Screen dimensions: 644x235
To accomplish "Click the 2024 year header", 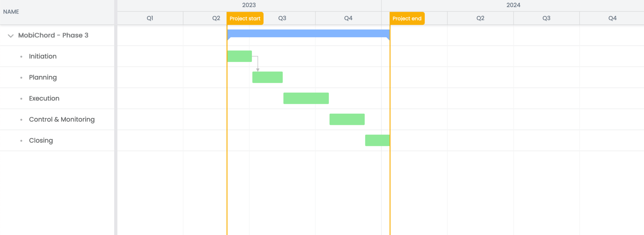I will point(513,5).
